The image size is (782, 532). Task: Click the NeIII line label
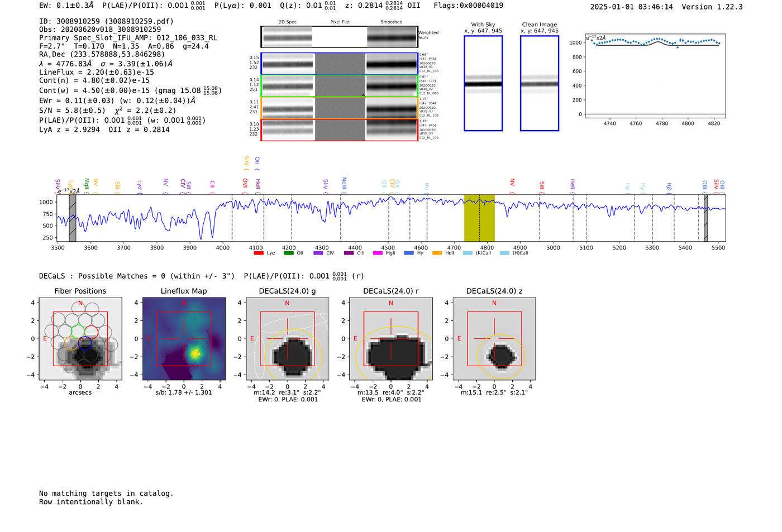(x=344, y=185)
